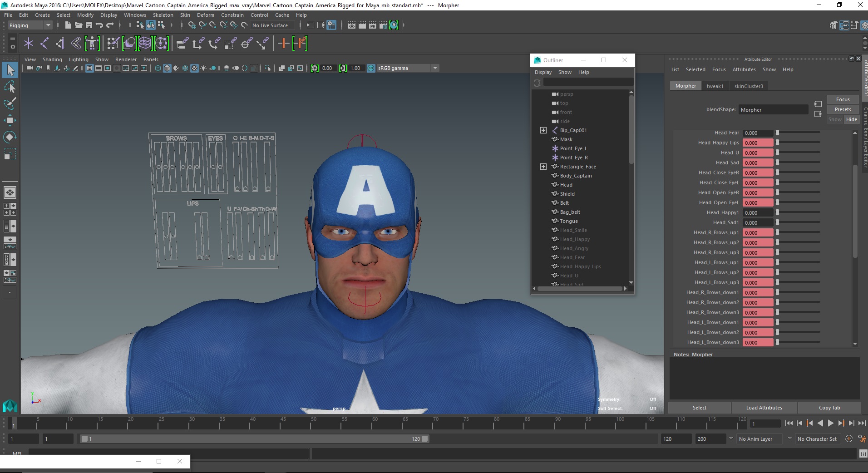Screen dimensions: 868x473
Task: Click the Focus button in Attribute Editor
Action: [843, 99]
